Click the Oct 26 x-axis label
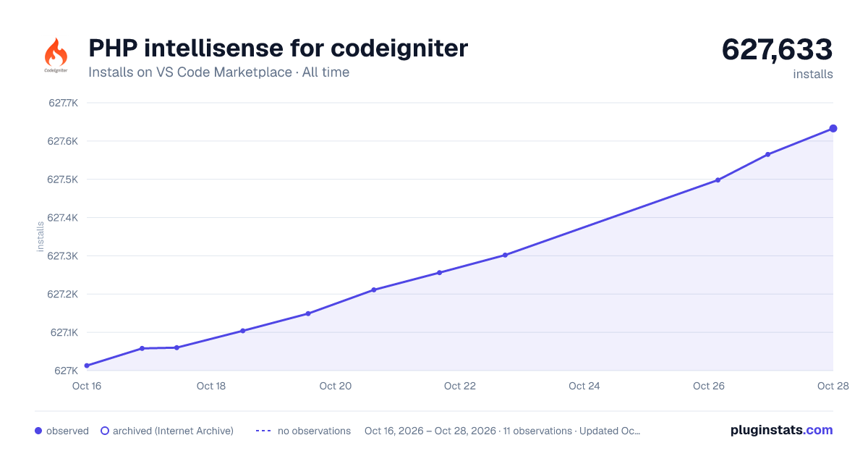Image resolution: width=868 pixels, height=456 pixels. point(709,386)
